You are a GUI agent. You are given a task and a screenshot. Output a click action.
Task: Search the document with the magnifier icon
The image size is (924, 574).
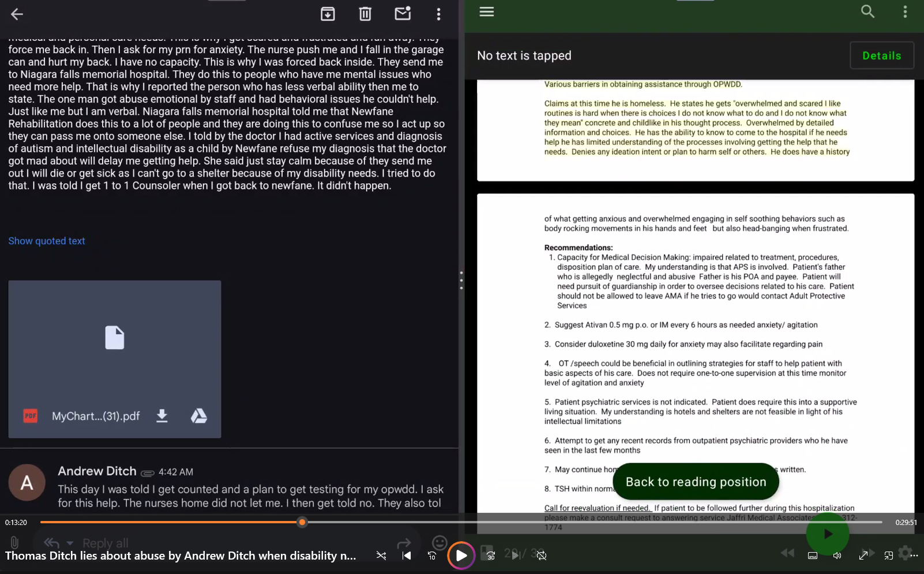pyautogui.click(x=867, y=12)
